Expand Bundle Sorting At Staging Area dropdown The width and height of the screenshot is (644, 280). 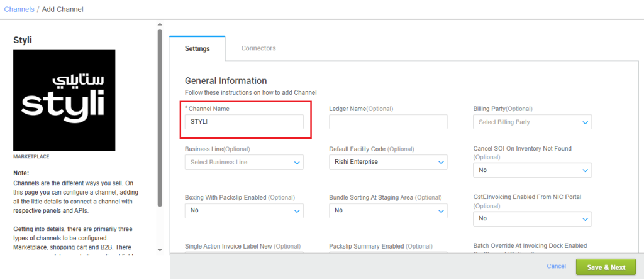click(x=388, y=210)
